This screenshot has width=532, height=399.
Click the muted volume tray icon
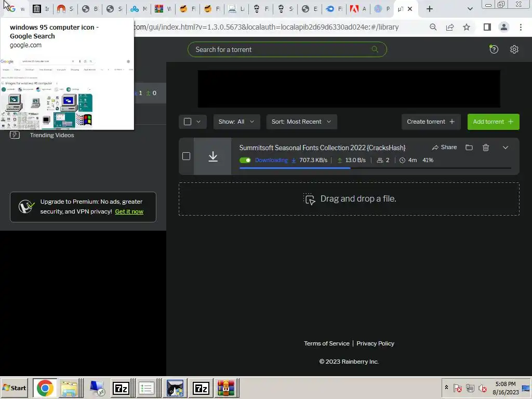point(482,388)
